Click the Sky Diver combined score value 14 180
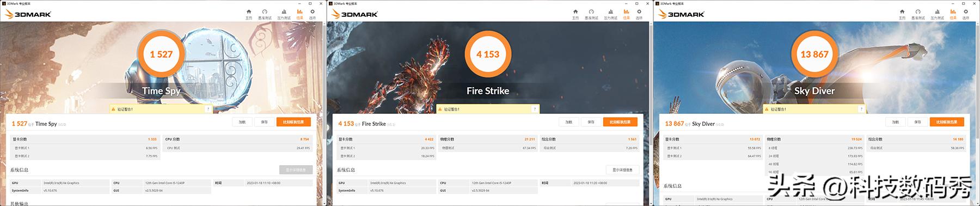 tap(958, 140)
